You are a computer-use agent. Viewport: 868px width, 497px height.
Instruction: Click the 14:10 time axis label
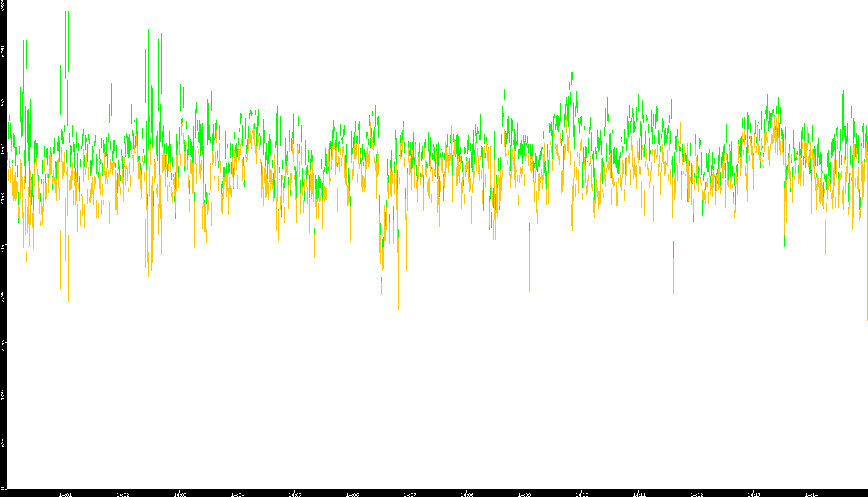[582, 495]
